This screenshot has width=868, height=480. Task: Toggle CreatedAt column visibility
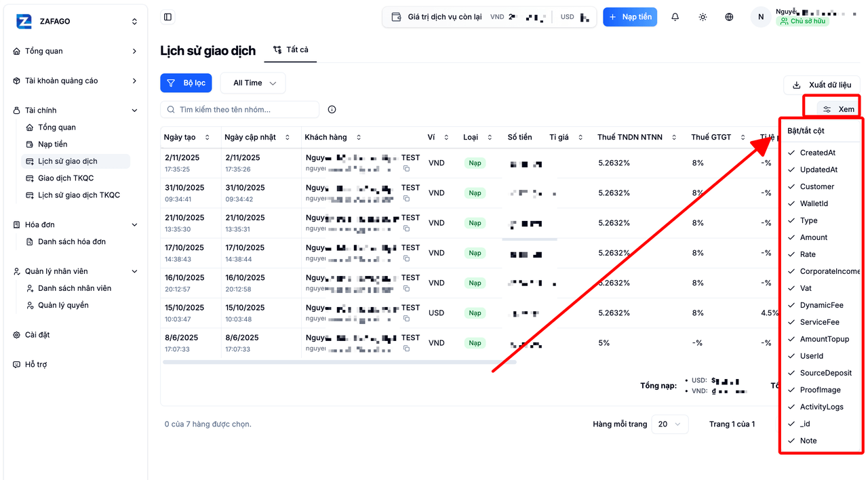tap(821, 153)
